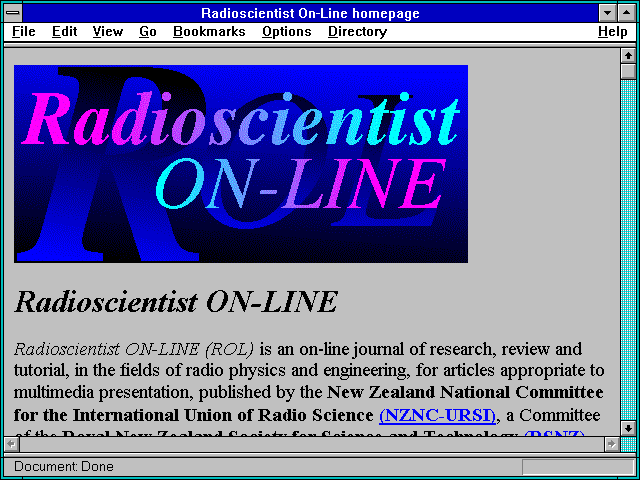
Task: Click the vertical scrollbar thumb
Action: point(628,71)
